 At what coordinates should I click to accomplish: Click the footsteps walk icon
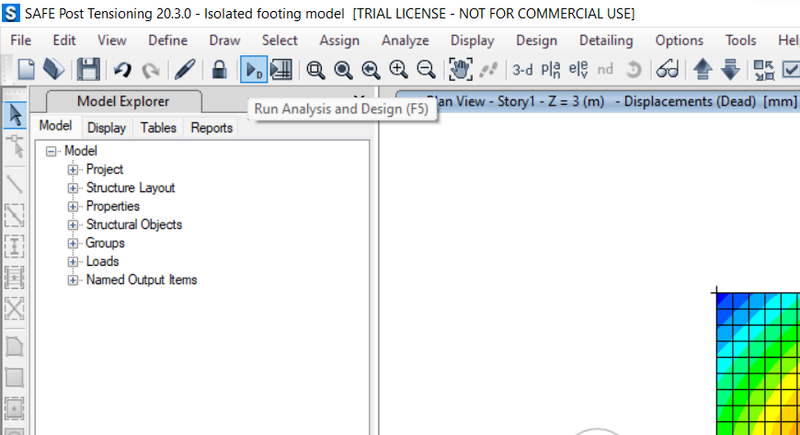click(488, 70)
